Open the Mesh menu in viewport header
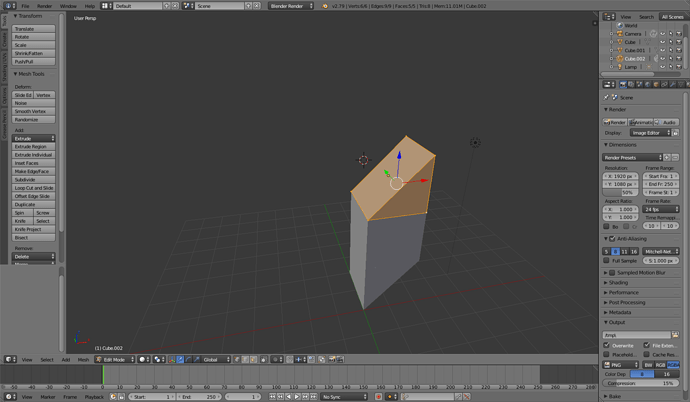The image size is (690, 402). tap(83, 360)
